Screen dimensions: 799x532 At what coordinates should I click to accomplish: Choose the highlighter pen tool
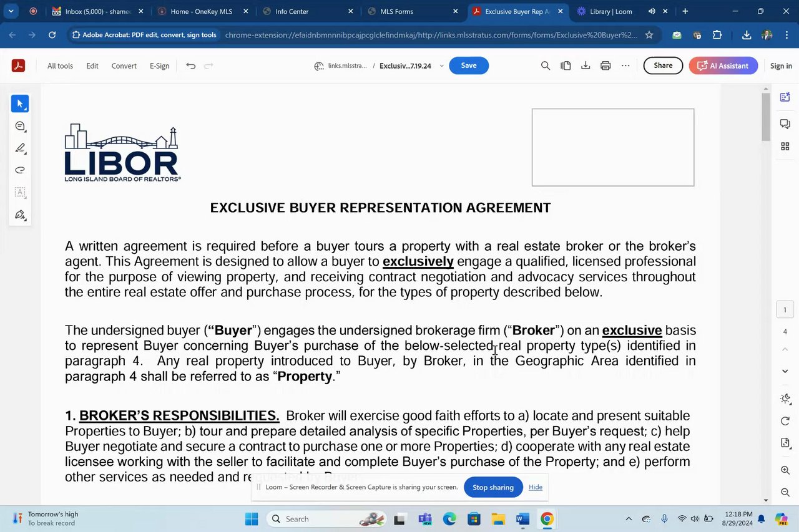pyautogui.click(x=20, y=148)
